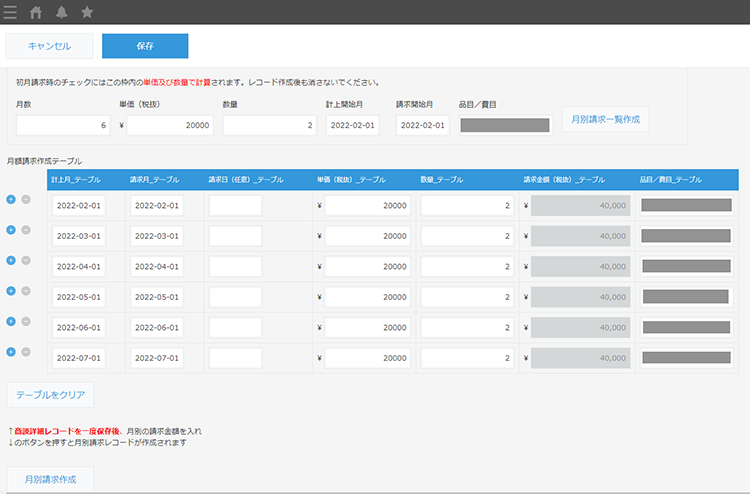Screen dimensions: 750x494
Task: Click empty 請求日 field in 2022-02-01 row
Action: (235, 206)
